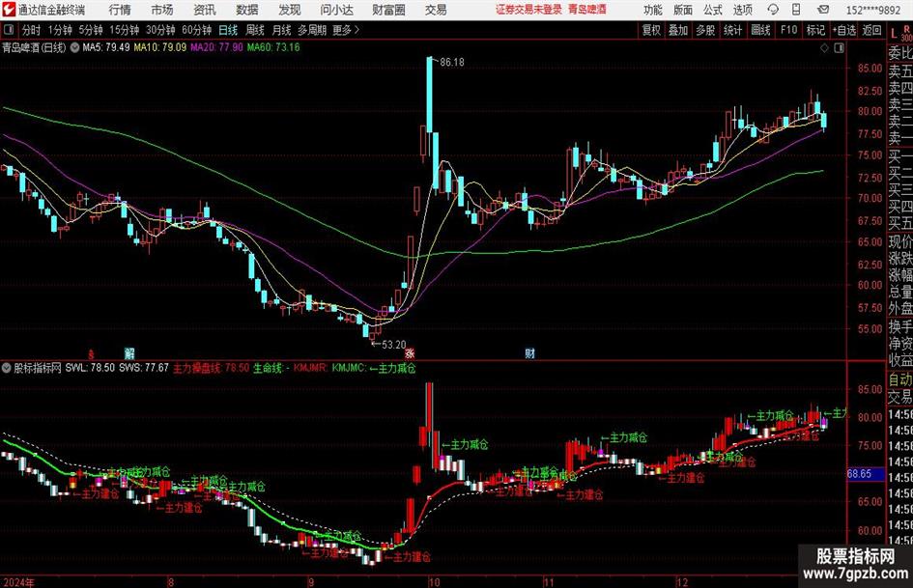This screenshot has height=588, width=913.
Task: Switch to 15分钟 chart period
Action: 124,30
